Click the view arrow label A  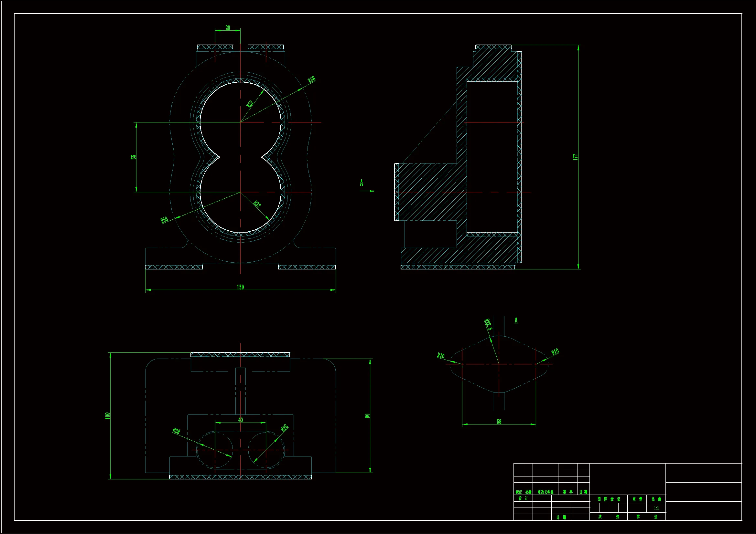click(362, 183)
